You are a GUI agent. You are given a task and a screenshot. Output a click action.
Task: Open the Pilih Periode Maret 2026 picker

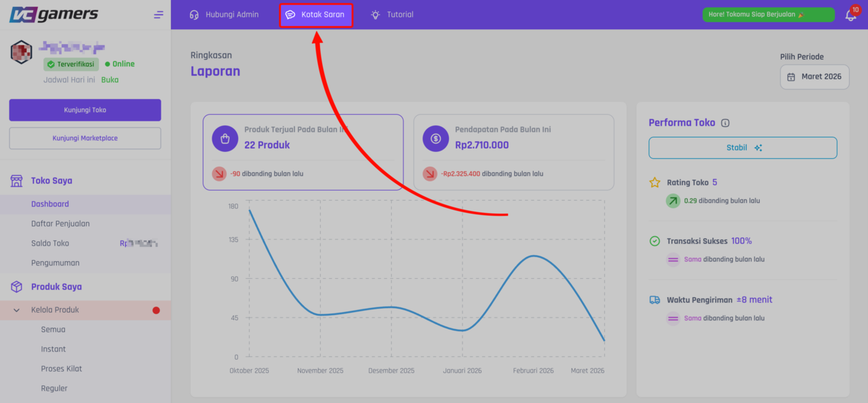click(814, 77)
